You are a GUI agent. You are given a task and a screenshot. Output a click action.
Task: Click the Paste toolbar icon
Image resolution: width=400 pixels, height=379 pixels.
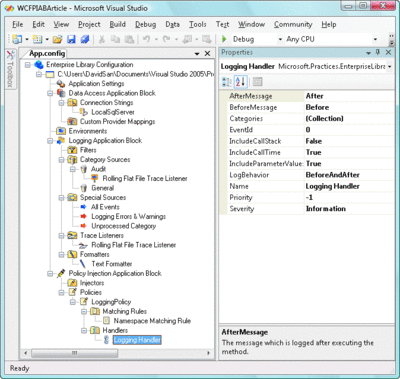(x=129, y=39)
